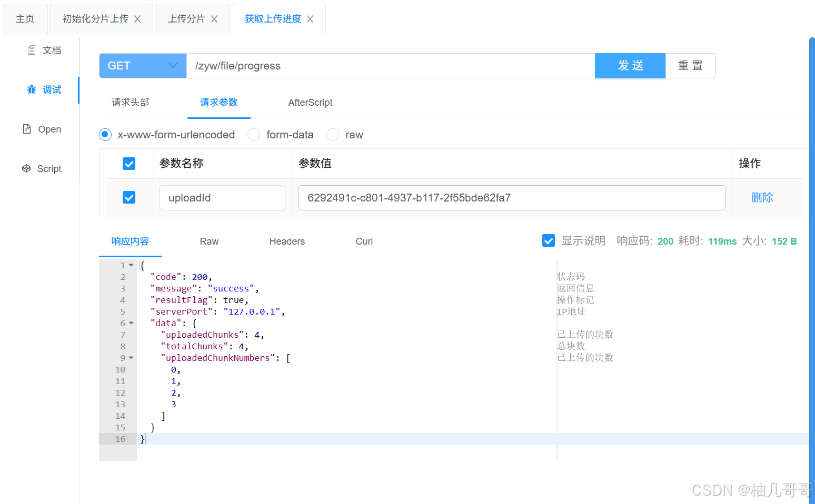
Task: Switch to the 主页 tab
Action: point(25,19)
